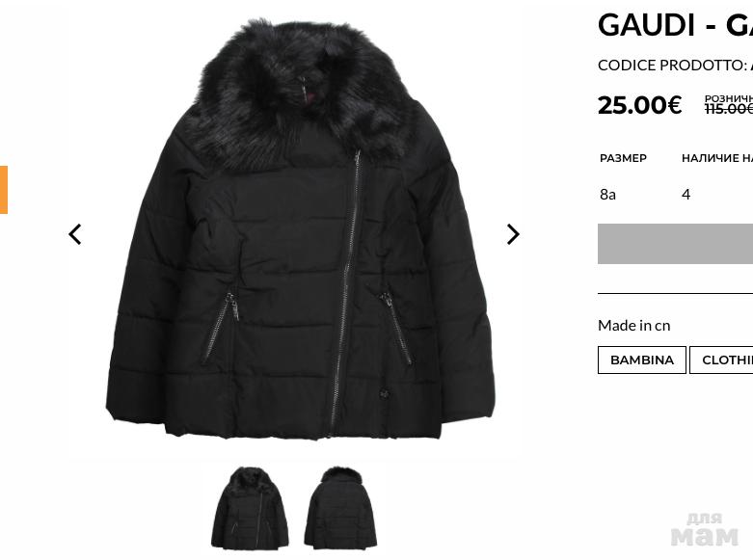Click the gray add-to-cart bar

(x=675, y=244)
